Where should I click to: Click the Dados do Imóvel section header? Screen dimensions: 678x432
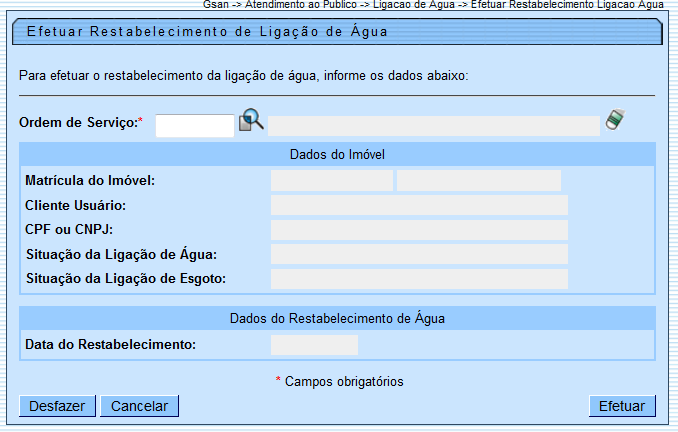click(337, 154)
